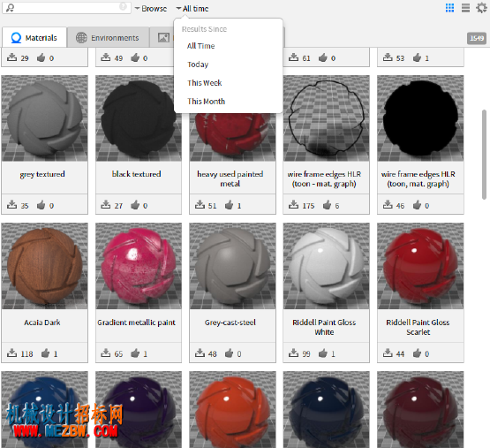Switch to list view icon
490x448 pixels.
point(465,8)
